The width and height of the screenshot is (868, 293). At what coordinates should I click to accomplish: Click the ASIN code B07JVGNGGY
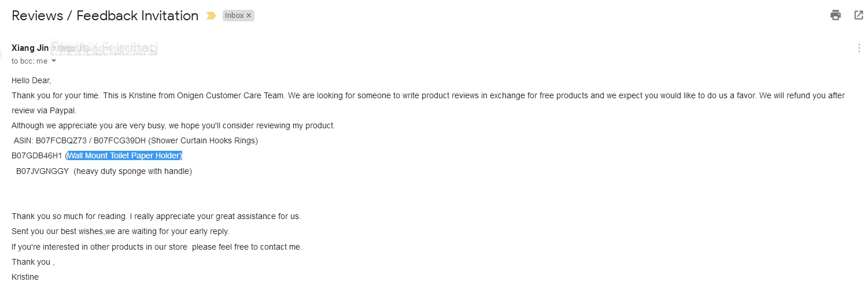click(42, 171)
